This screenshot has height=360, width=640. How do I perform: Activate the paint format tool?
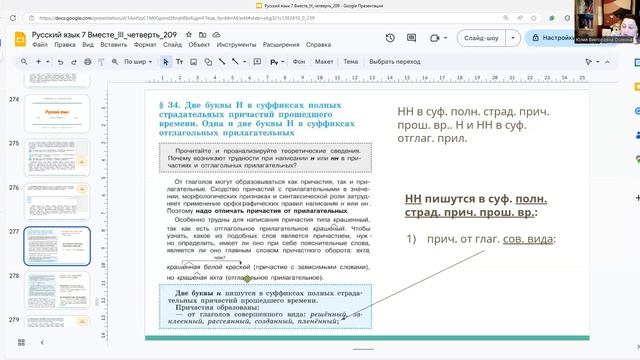[x=101, y=62]
